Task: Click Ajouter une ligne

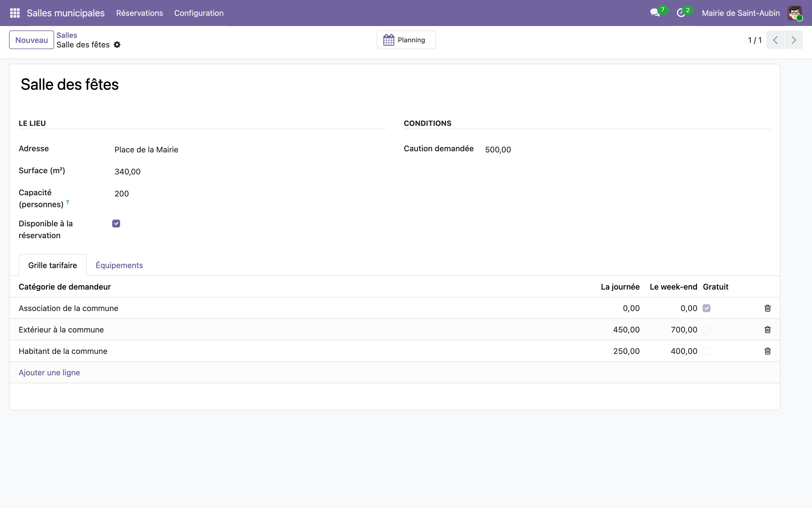Action: click(x=49, y=373)
